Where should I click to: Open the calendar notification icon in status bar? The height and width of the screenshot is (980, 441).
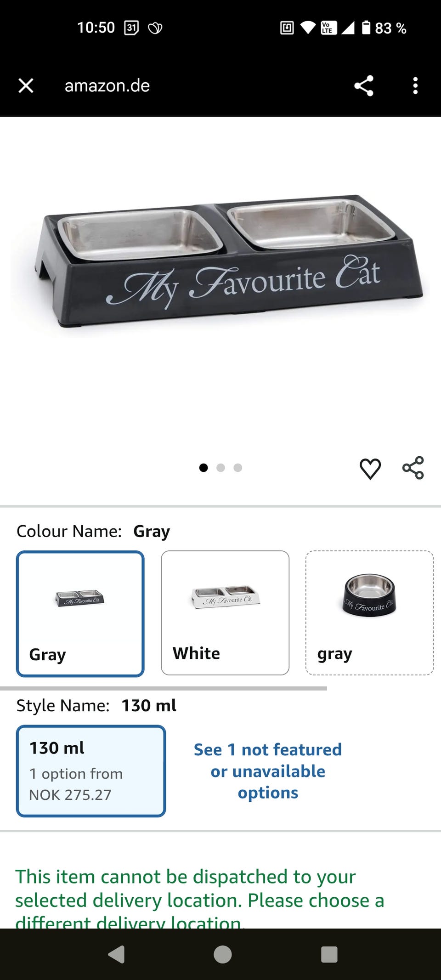pyautogui.click(x=131, y=28)
